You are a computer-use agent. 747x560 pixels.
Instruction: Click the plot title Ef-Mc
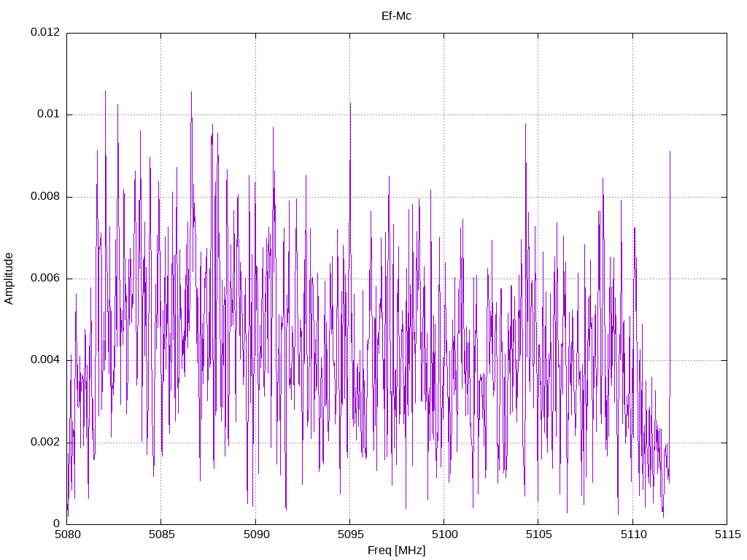click(x=396, y=16)
